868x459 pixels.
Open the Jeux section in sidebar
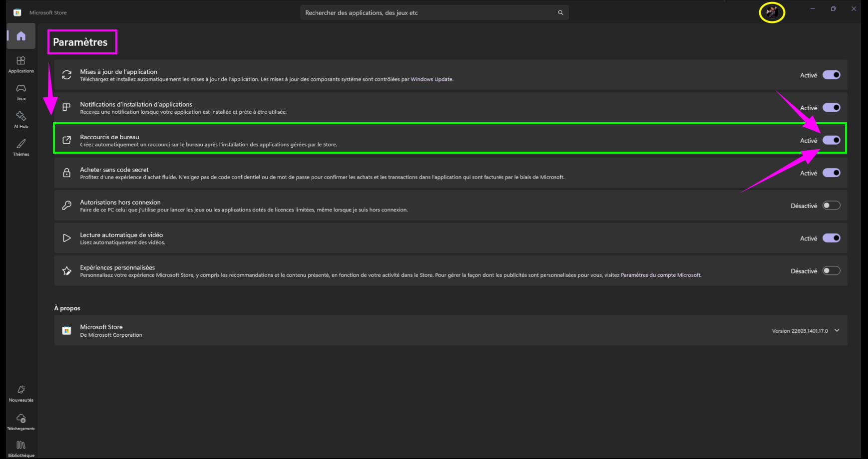(x=21, y=92)
